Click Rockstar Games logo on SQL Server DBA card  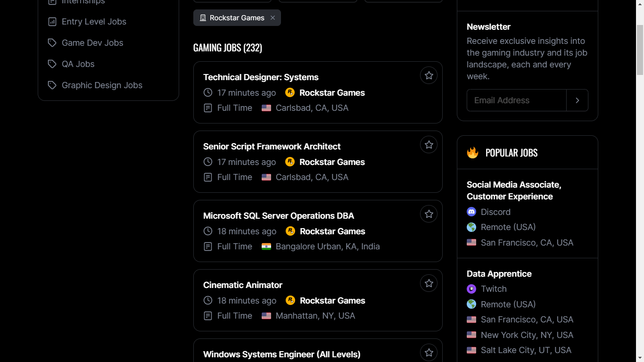290,231
